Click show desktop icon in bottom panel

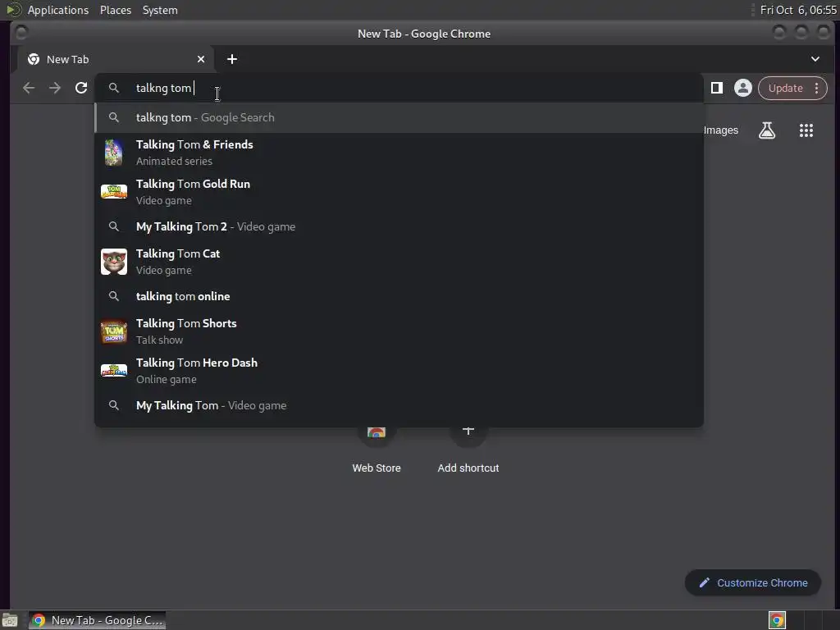point(10,620)
